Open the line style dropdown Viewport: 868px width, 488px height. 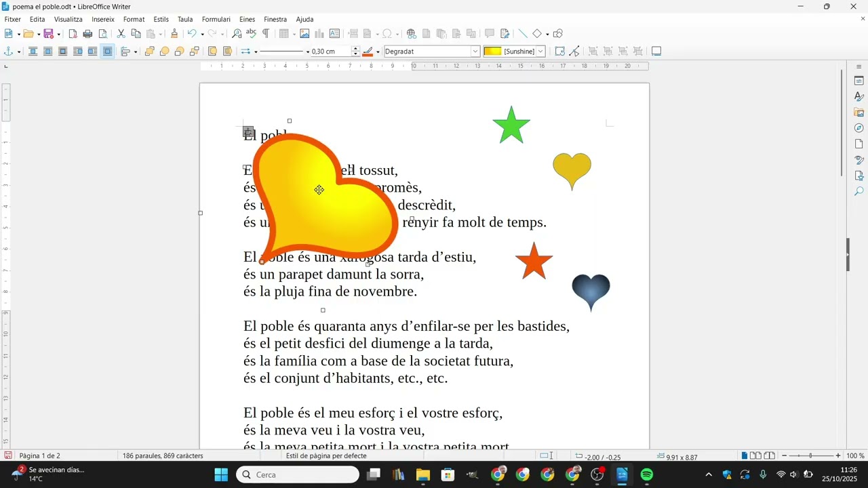pos(307,52)
